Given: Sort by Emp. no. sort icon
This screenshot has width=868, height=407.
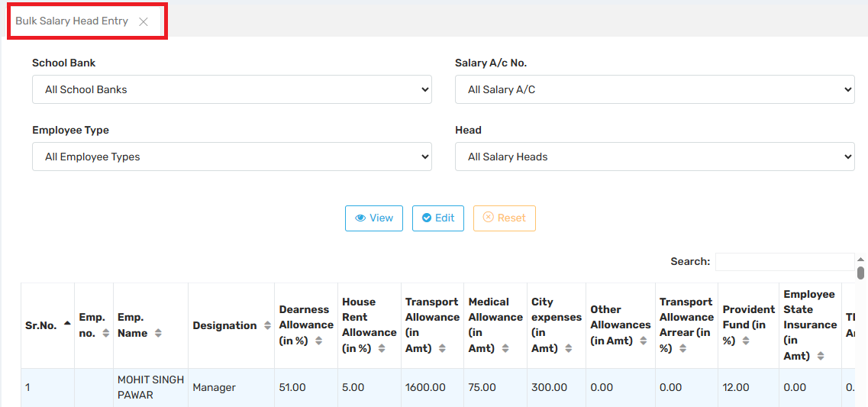Looking at the screenshot, I should pyautogui.click(x=105, y=333).
